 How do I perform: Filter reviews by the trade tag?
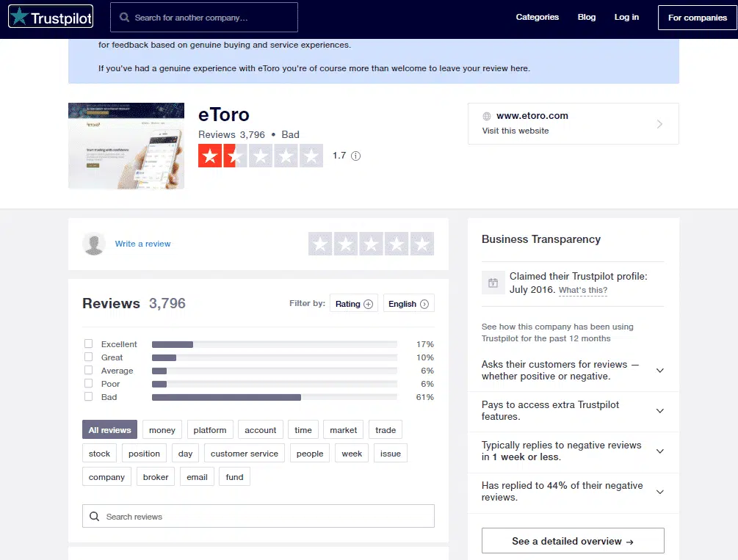(x=386, y=429)
